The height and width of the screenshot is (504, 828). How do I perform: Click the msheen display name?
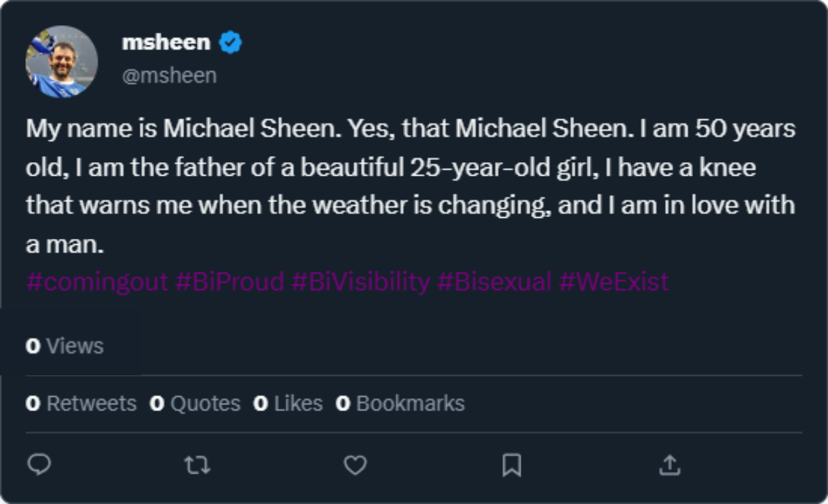point(166,43)
